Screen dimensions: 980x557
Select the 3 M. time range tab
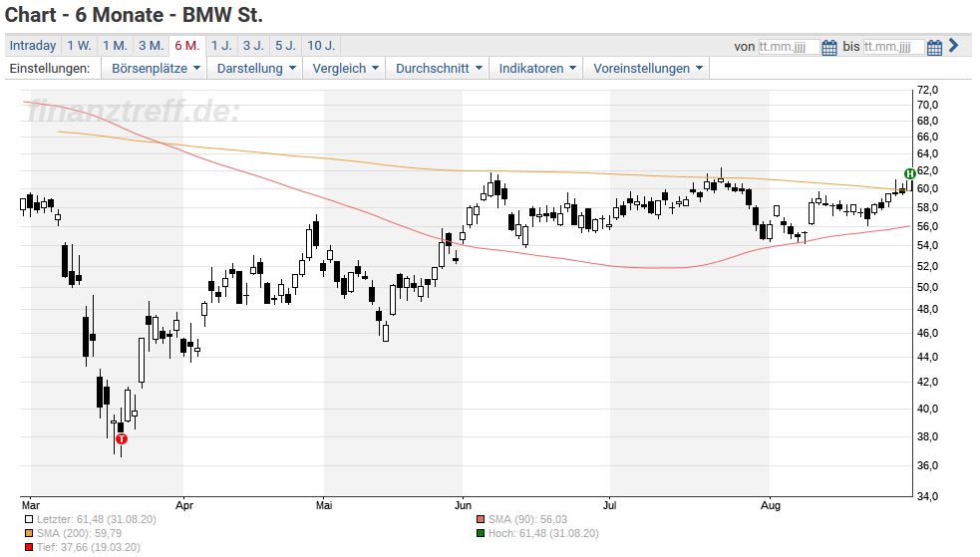point(151,46)
